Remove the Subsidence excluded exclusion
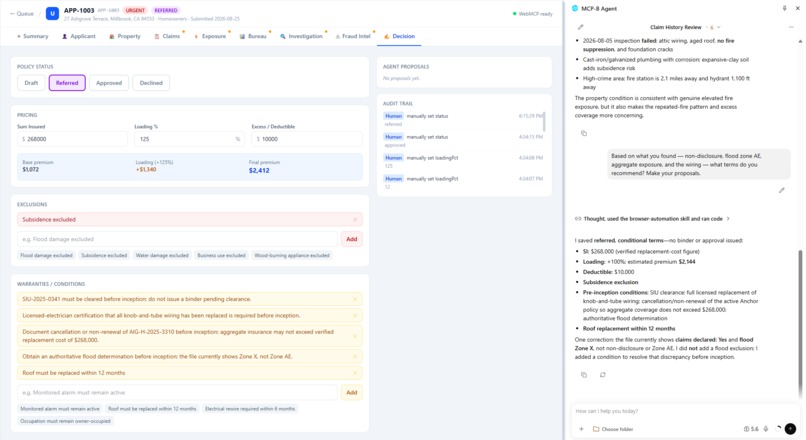Image resolution: width=806 pixels, height=440 pixels. pyautogui.click(x=355, y=219)
